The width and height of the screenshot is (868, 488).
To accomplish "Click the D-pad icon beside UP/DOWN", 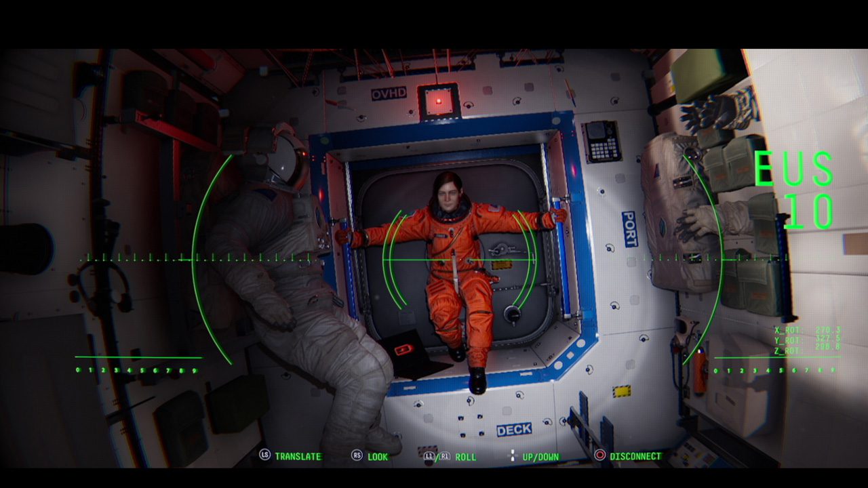I will click(x=513, y=456).
